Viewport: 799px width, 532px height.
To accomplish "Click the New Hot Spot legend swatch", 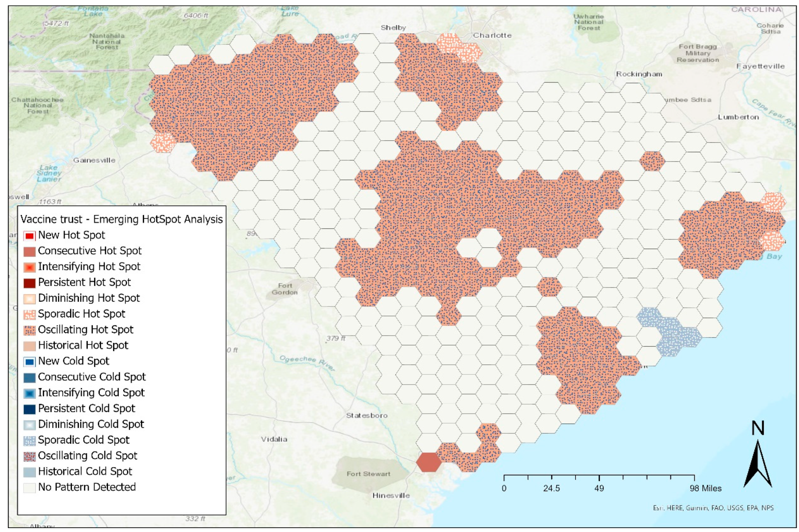I will tap(29, 236).
